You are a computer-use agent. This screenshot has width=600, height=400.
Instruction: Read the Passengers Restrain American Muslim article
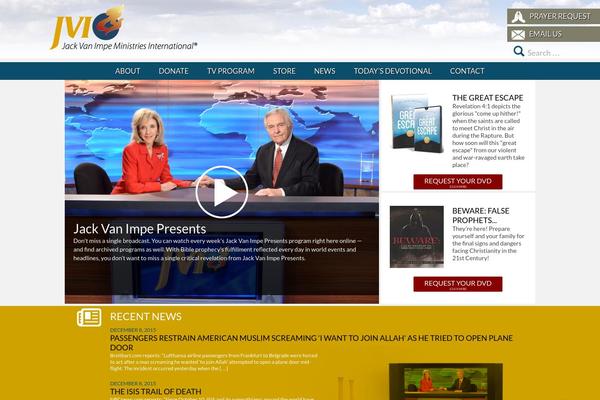click(311, 343)
